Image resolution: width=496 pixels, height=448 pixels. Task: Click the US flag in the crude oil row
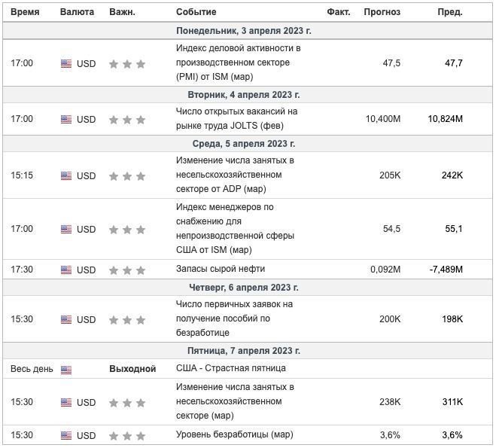coord(66,270)
